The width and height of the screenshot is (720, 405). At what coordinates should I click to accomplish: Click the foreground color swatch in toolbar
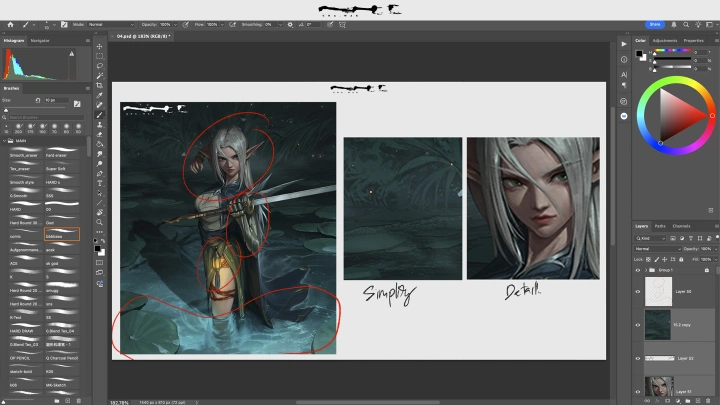pyautogui.click(x=97, y=248)
